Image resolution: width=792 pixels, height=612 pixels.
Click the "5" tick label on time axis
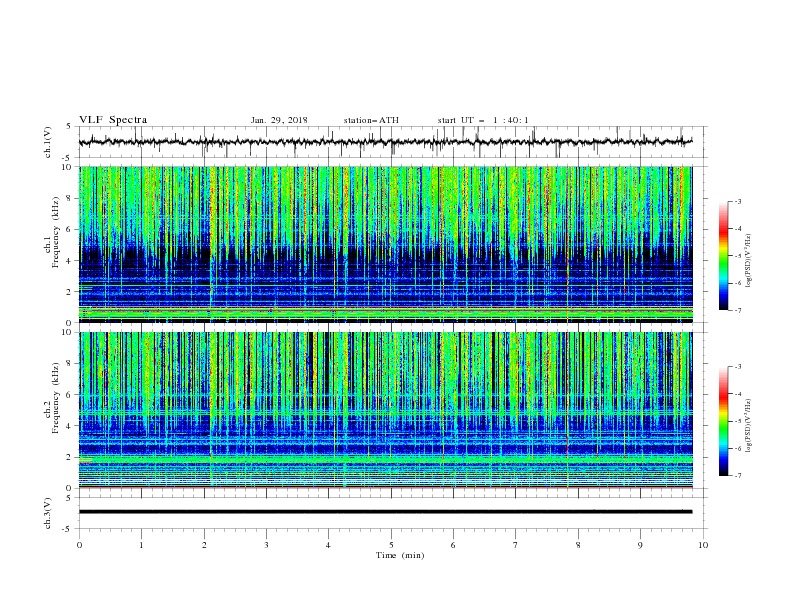click(391, 545)
